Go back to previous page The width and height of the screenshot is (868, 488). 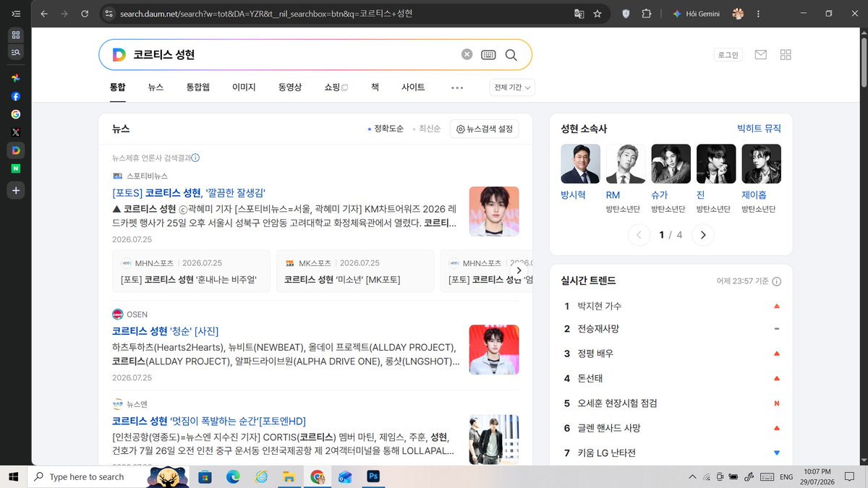pyautogui.click(x=44, y=14)
